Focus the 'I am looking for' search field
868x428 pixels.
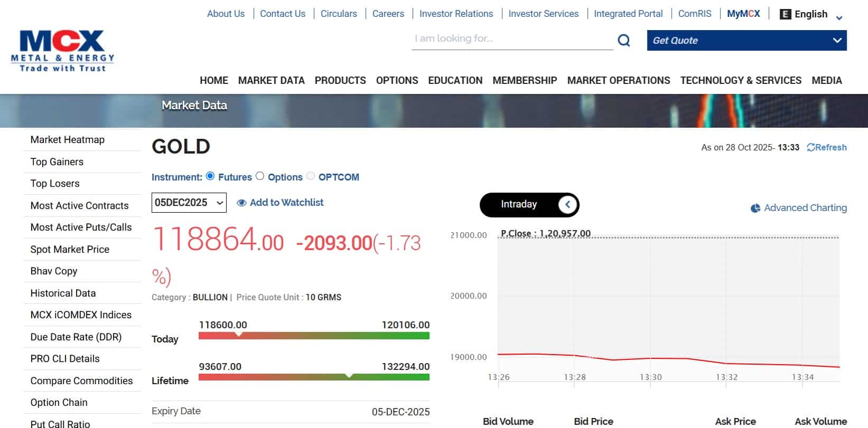point(512,39)
